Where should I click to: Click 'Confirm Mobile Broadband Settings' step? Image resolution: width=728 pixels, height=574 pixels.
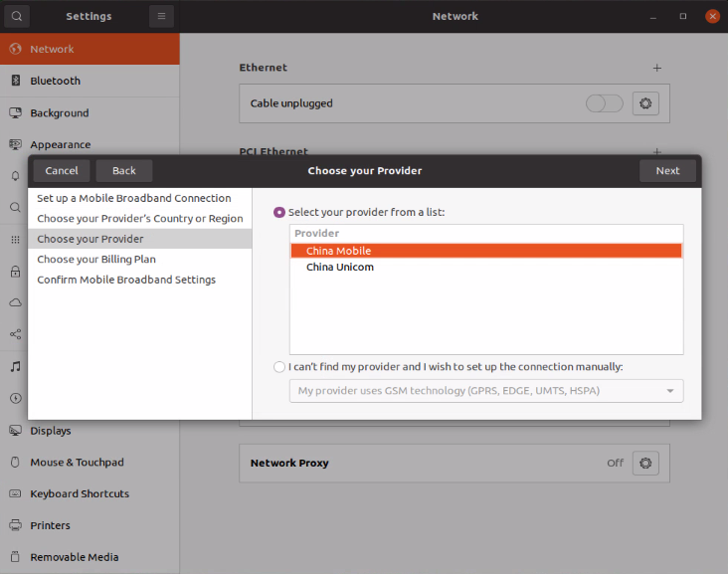140,280
